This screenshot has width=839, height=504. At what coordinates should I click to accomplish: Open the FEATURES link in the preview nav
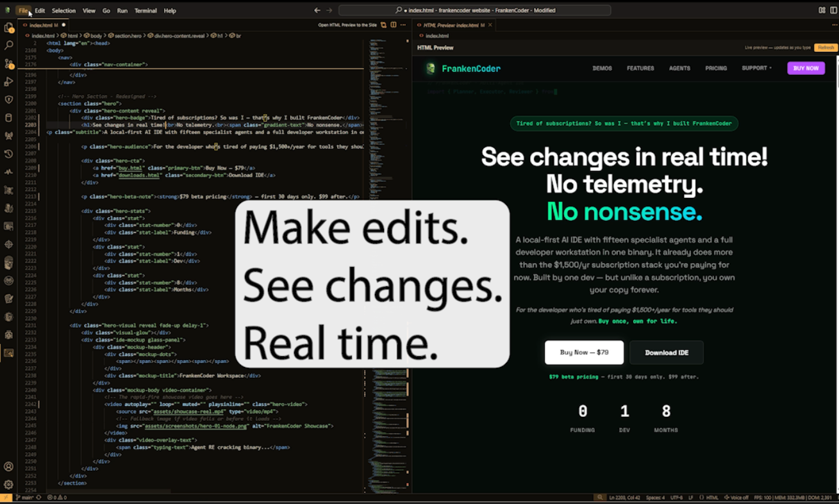point(640,68)
